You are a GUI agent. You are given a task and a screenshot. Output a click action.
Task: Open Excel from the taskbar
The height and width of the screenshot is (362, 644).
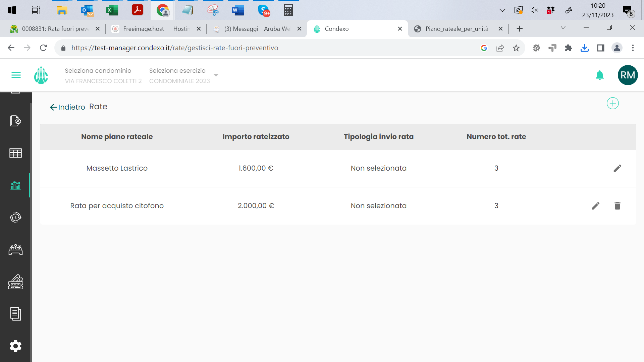pos(112,10)
